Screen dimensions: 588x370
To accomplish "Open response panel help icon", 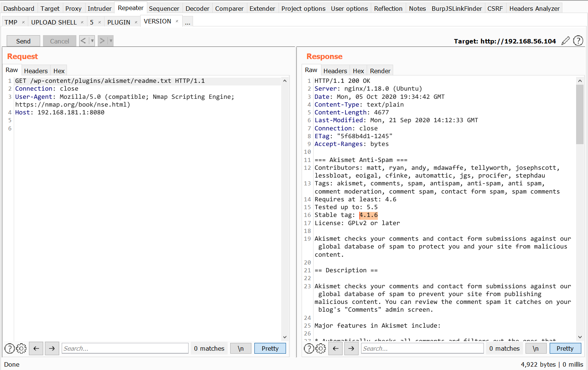I will pos(309,348).
